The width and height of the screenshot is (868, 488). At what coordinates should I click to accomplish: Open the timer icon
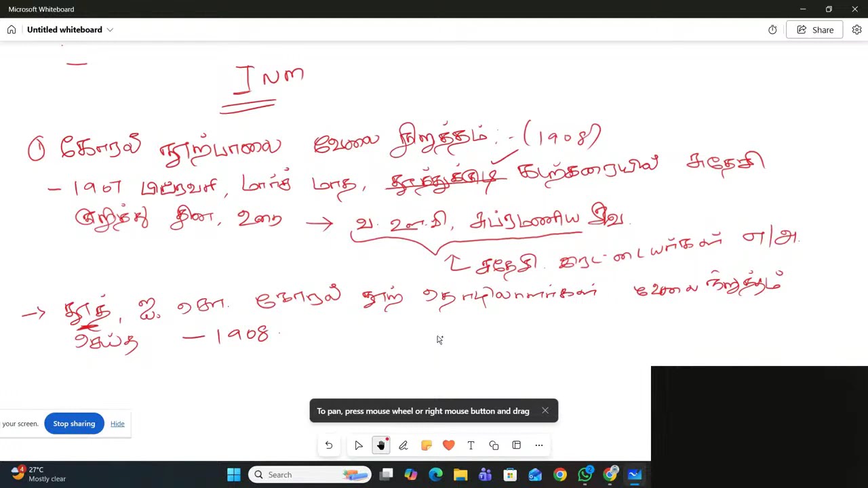[772, 30]
